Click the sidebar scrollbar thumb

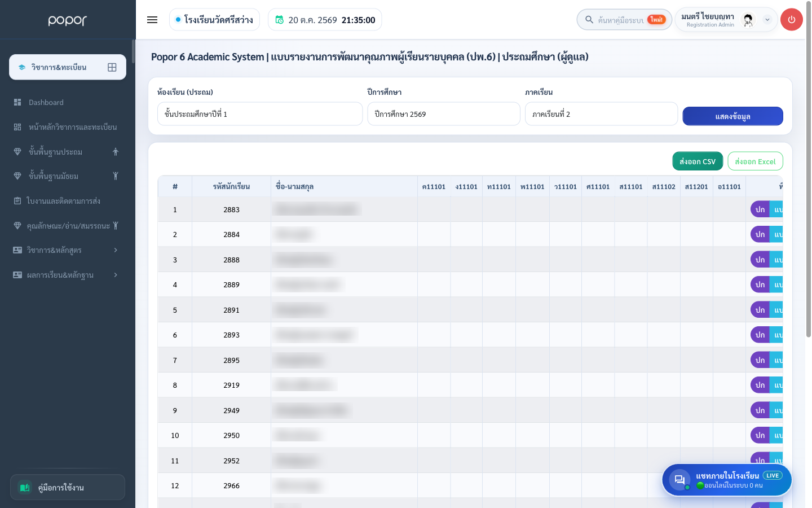point(133,51)
